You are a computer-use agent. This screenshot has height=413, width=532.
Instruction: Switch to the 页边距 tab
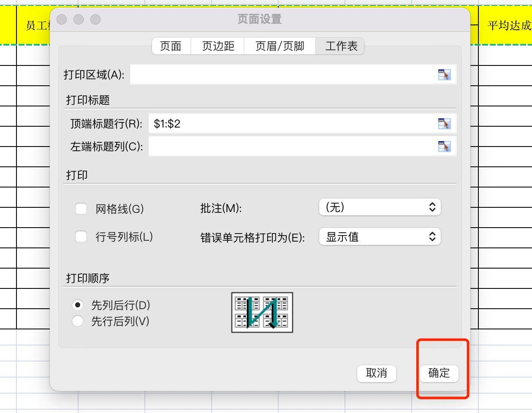point(218,46)
